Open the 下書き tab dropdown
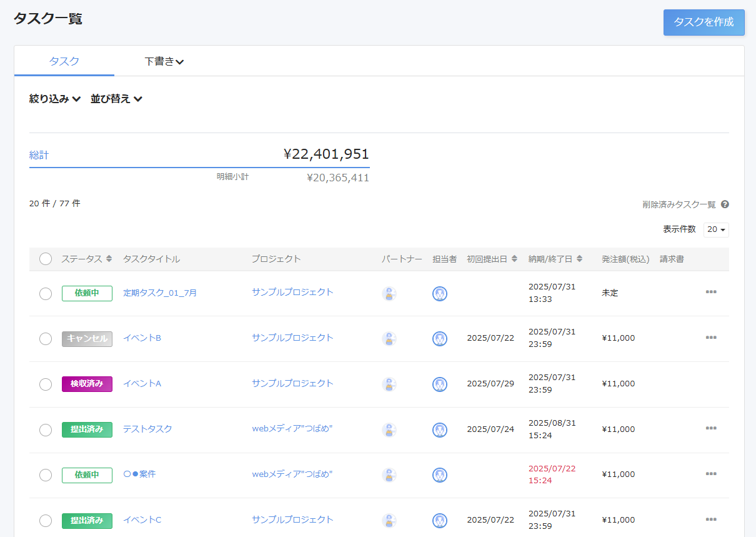This screenshot has width=756, height=537. coord(164,61)
